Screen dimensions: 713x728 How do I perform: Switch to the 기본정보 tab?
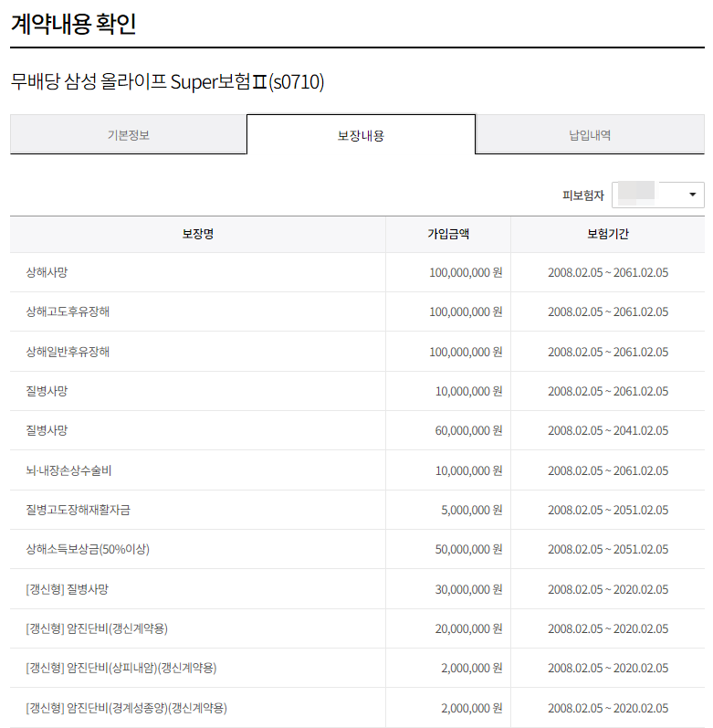(129, 135)
